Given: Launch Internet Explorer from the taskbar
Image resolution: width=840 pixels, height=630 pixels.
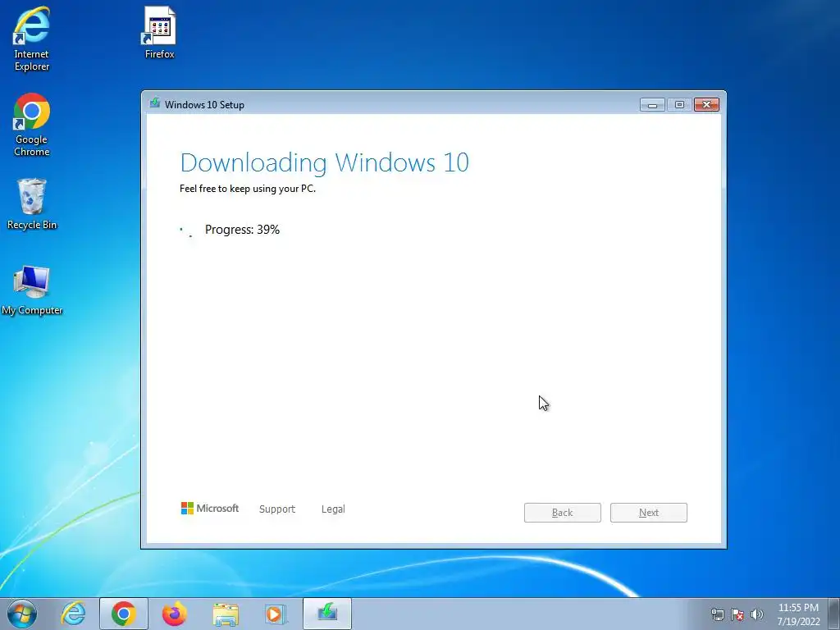Looking at the screenshot, I should coord(73,614).
